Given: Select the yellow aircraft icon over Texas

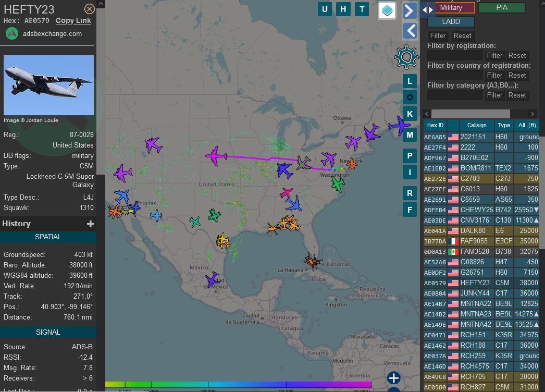Looking at the screenshot, I should pos(223,240).
